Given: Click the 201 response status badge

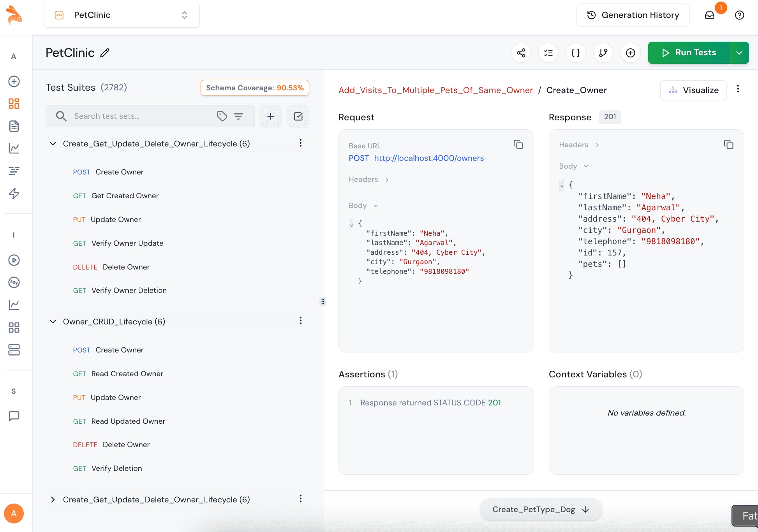Looking at the screenshot, I should pyautogui.click(x=610, y=117).
